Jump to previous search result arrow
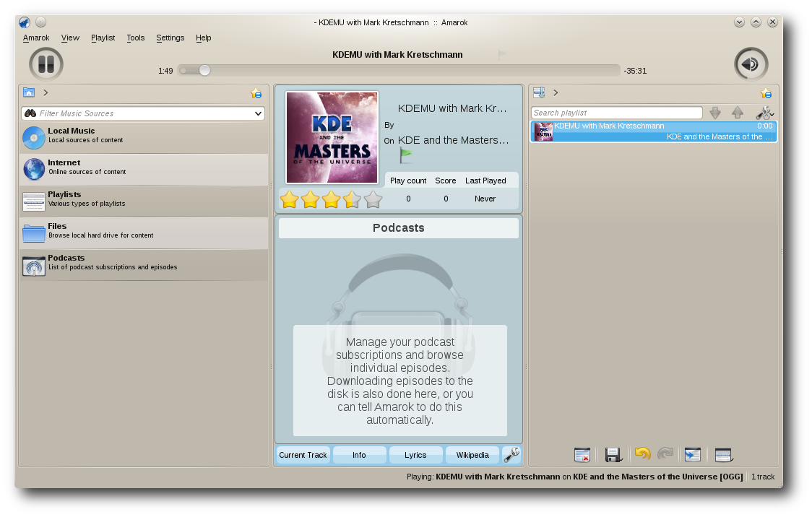The width and height of the screenshot is (812, 517). click(x=738, y=113)
